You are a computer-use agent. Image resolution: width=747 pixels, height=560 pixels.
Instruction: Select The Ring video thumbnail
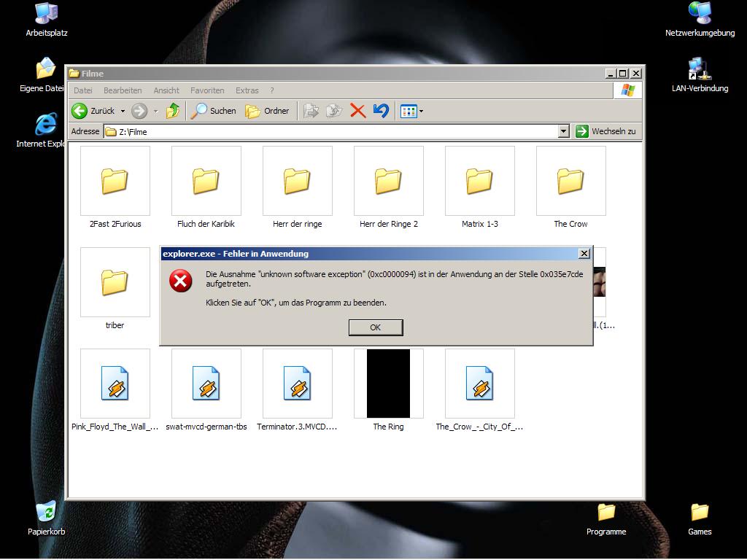[388, 384]
